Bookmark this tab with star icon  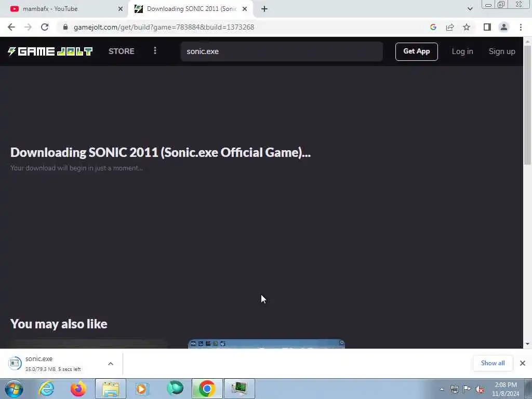point(467,27)
